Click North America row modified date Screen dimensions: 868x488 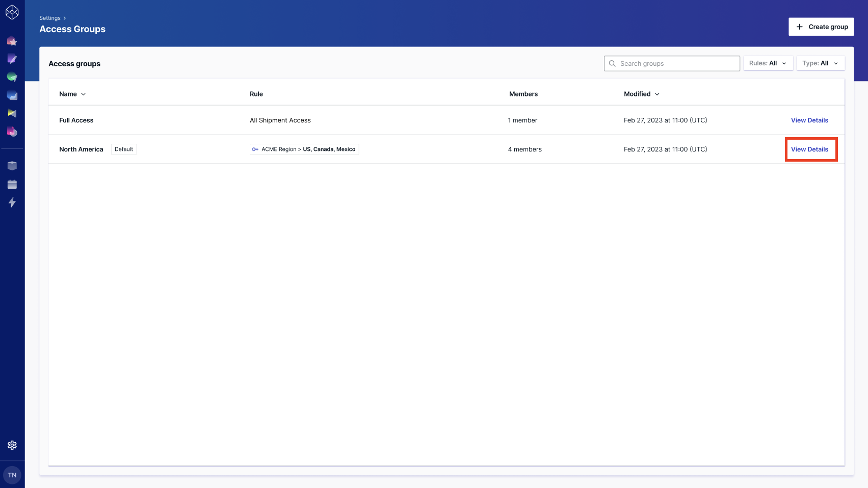666,149
